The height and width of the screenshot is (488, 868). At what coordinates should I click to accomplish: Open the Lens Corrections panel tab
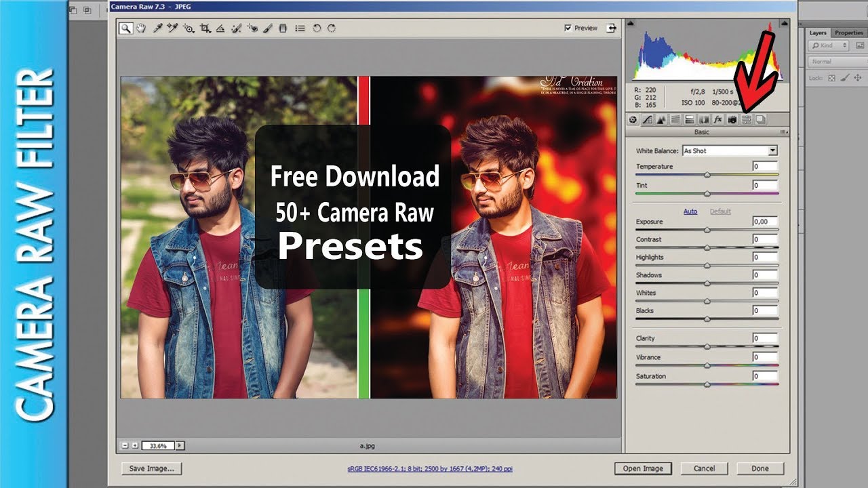click(x=704, y=119)
